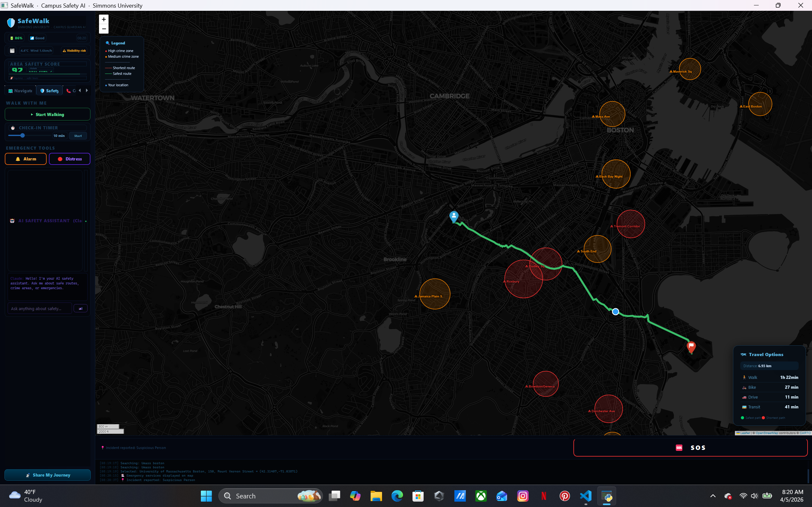
Task: Click the map zoom in plus button
Action: (104, 19)
